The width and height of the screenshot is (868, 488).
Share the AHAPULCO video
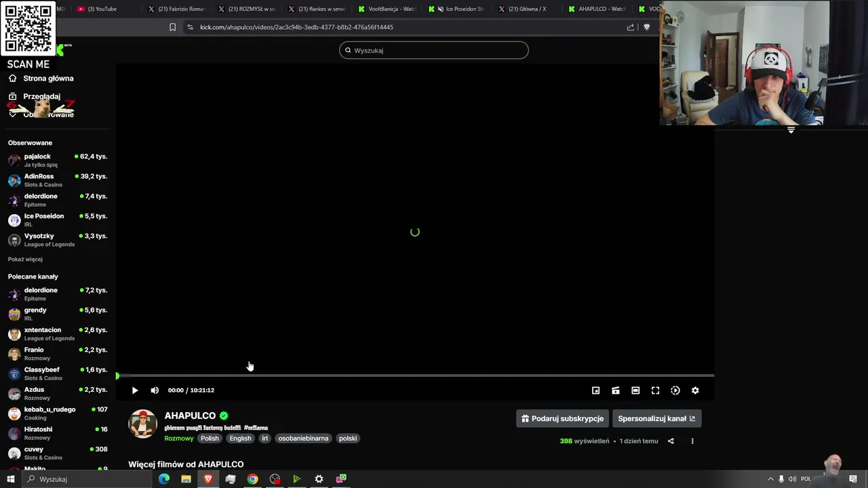pyautogui.click(x=671, y=441)
